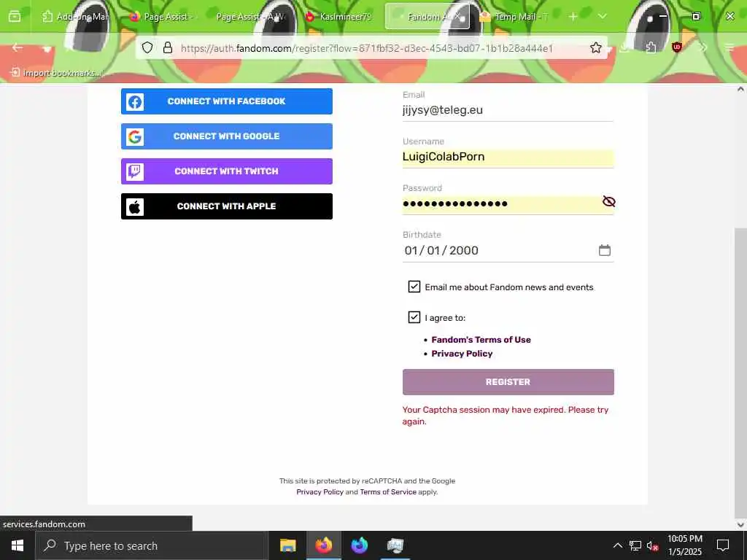
Task: Open Firefox Developer Edition in the taskbar
Action: click(x=359, y=545)
